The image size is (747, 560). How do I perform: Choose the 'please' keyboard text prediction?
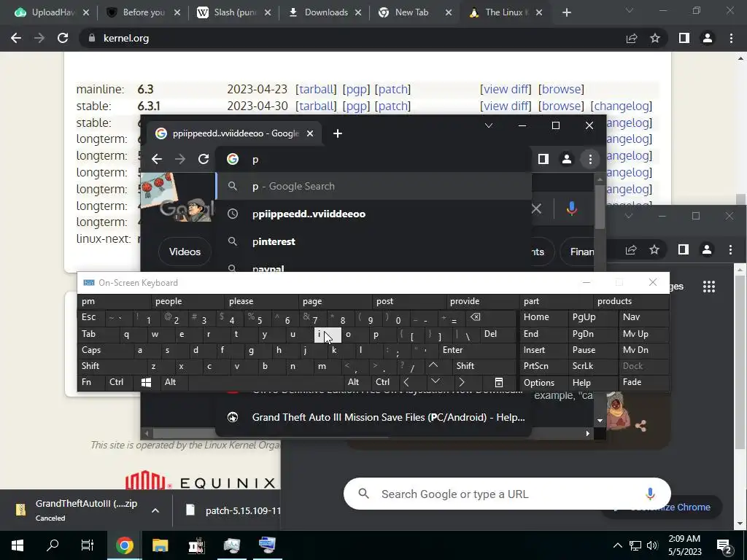point(261,301)
